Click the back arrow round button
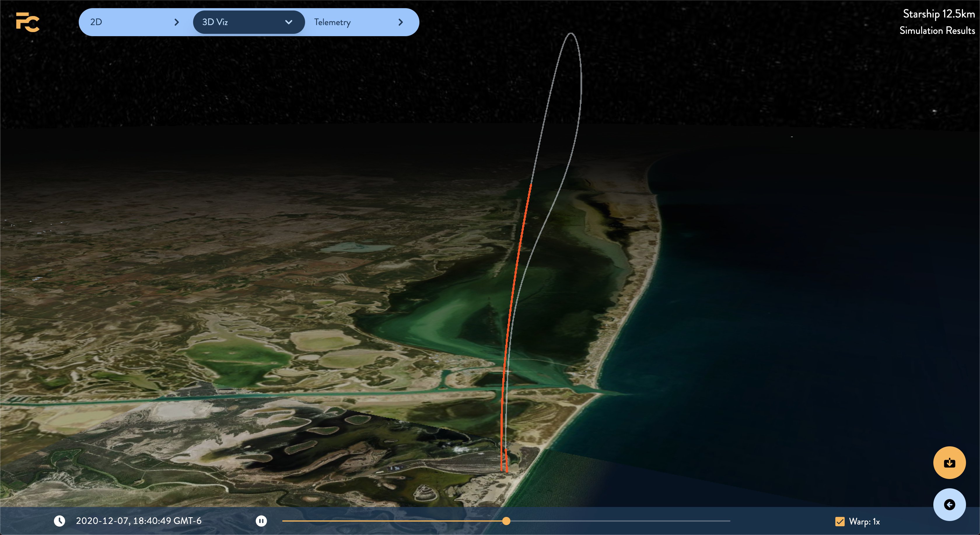Screen dimensions: 980x535 pyautogui.click(x=949, y=505)
